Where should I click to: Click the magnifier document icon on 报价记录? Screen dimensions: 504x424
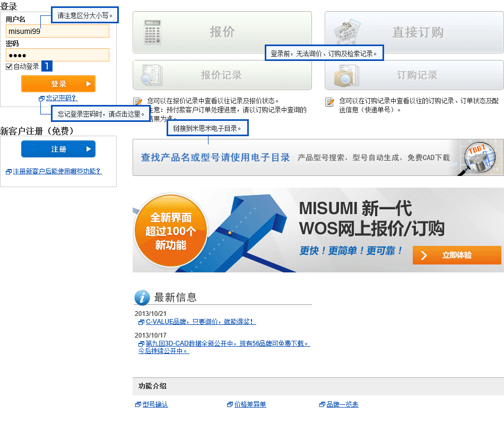tap(151, 75)
